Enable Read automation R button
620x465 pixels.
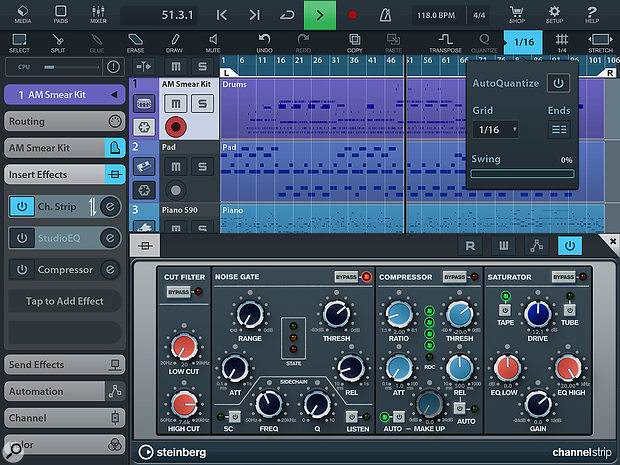470,246
